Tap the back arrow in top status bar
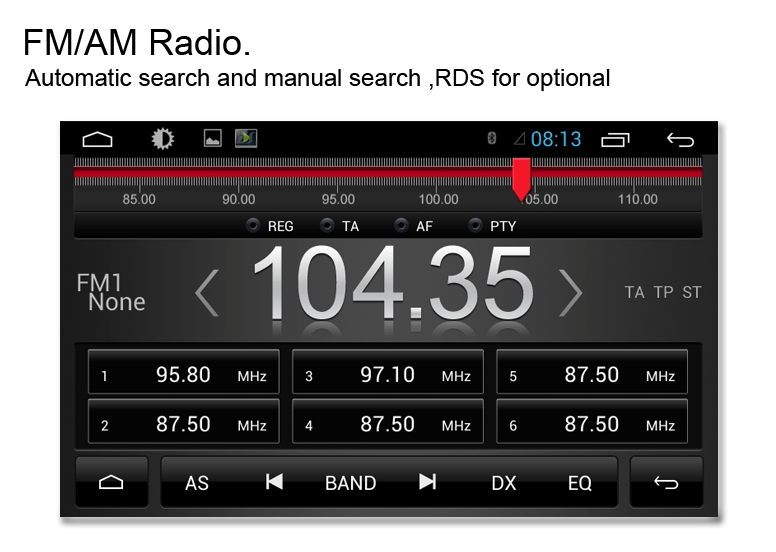This screenshot has height=552, width=776. coord(680,140)
